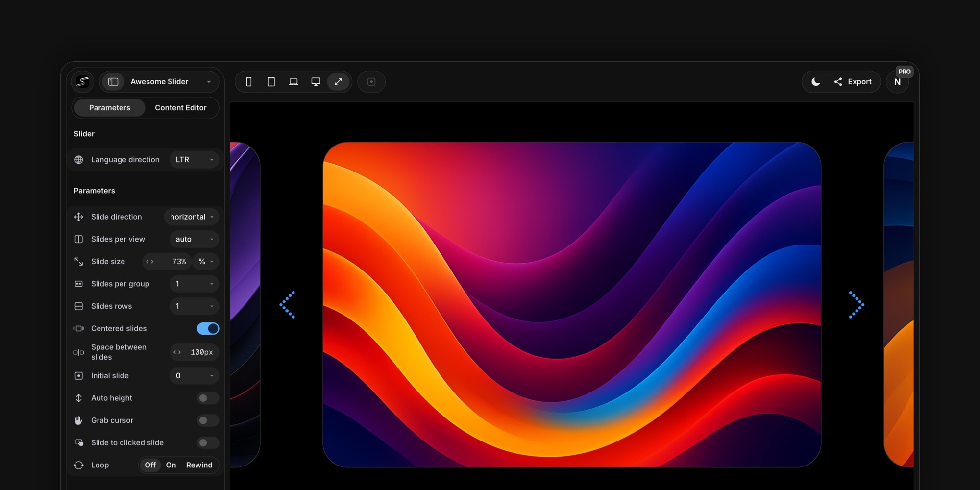Open the Slide direction horizontal dropdown

[x=192, y=217]
